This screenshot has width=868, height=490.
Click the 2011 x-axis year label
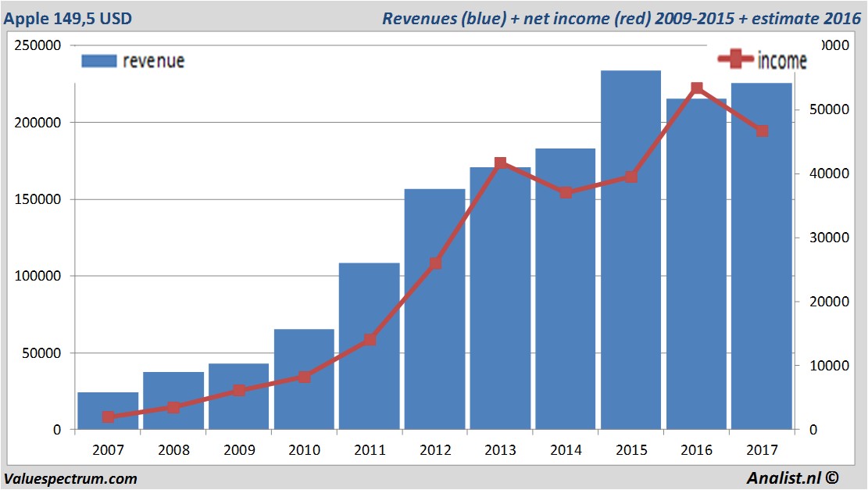click(x=370, y=450)
